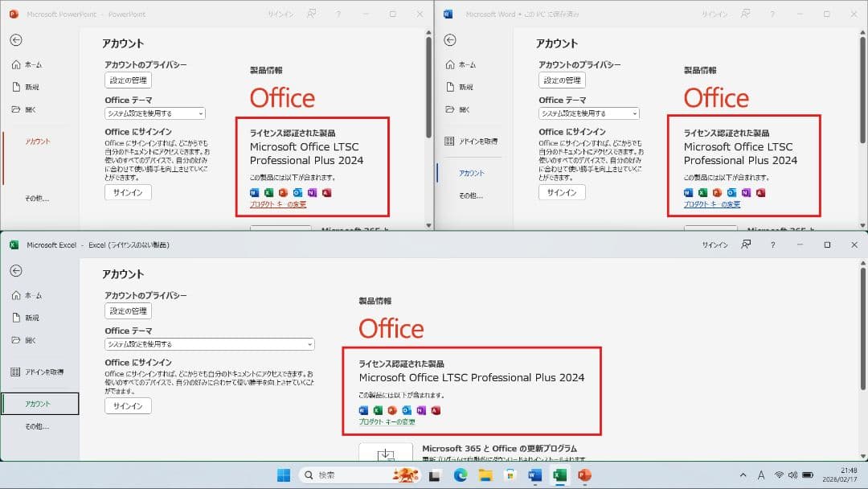Open Microsoft Edge from the taskbar

click(461, 475)
